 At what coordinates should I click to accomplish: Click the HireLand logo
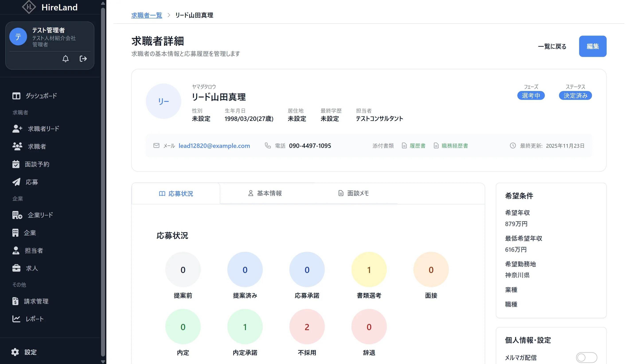50,7
